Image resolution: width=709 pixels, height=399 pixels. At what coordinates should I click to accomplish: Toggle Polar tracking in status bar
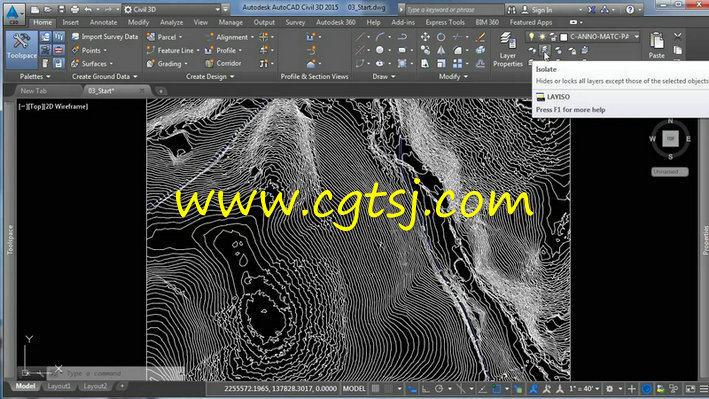click(x=439, y=389)
